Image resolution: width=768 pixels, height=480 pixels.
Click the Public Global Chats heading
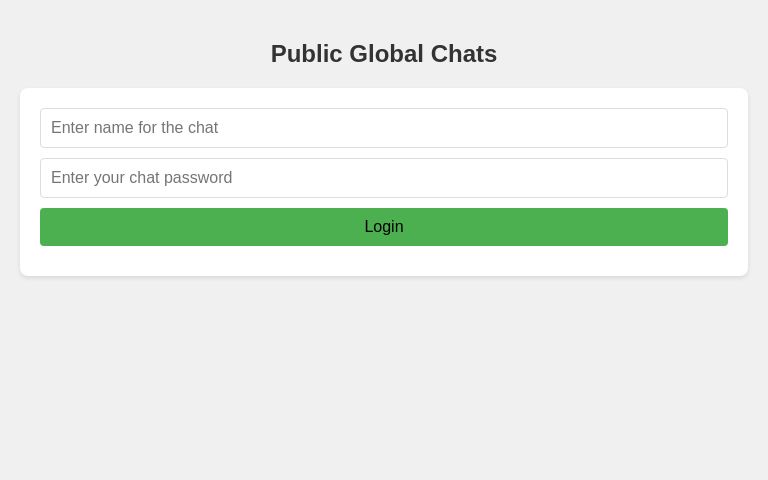[384, 54]
